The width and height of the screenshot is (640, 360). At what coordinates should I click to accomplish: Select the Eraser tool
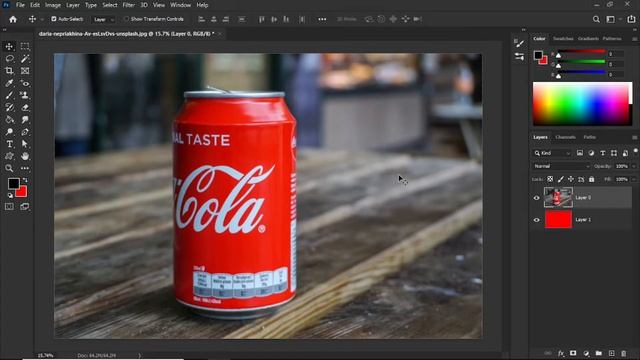point(25,108)
